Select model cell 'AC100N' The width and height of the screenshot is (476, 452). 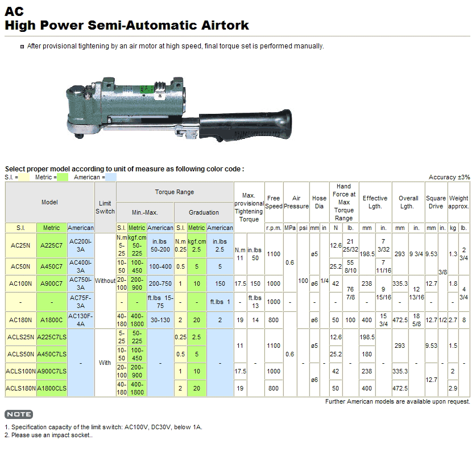point(20,283)
